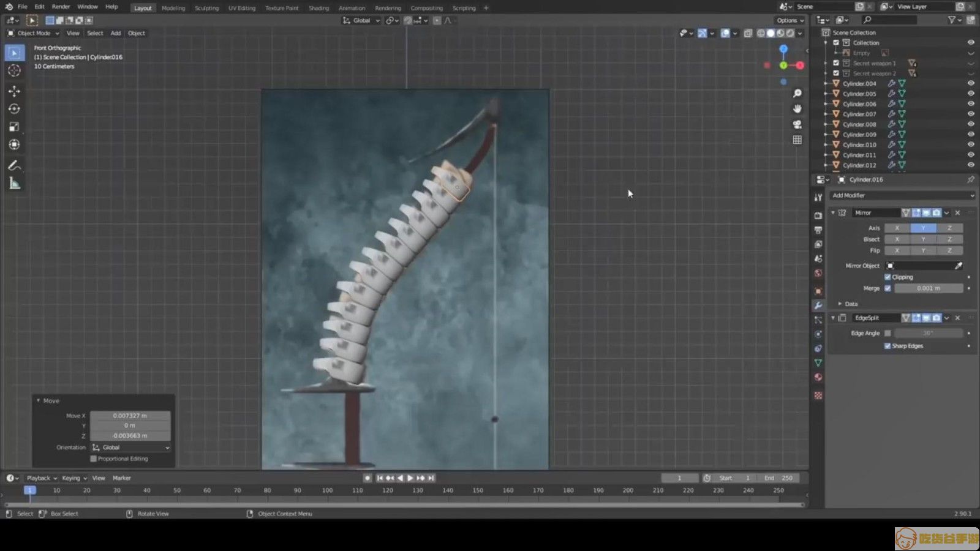980x551 pixels.
Task: Collapse the EdgeSplit modifier panel
Action: point(833,318)
